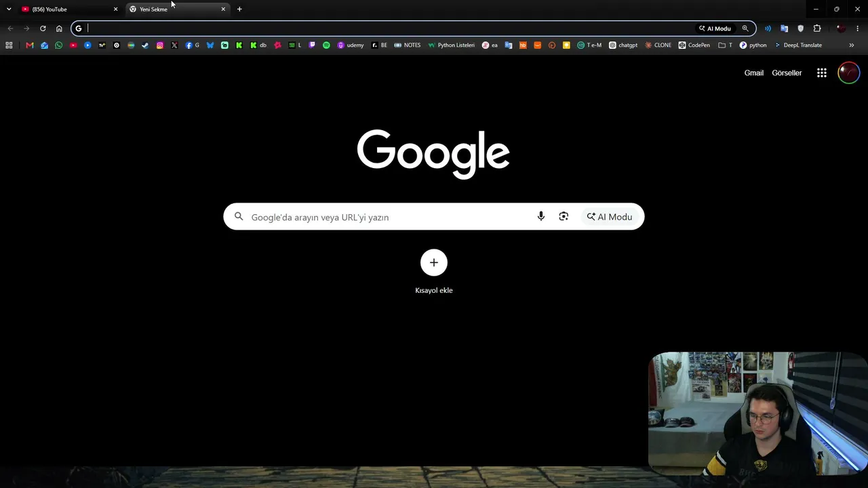The image size is (868, 488).
Task: Click the voice search microphone icon
Action: point(540,217)
